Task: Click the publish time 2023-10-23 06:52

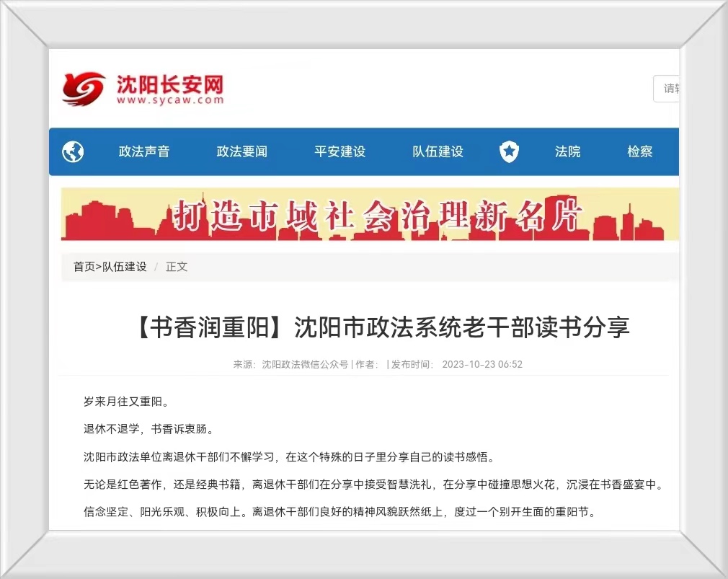Action: click(482, 364)
